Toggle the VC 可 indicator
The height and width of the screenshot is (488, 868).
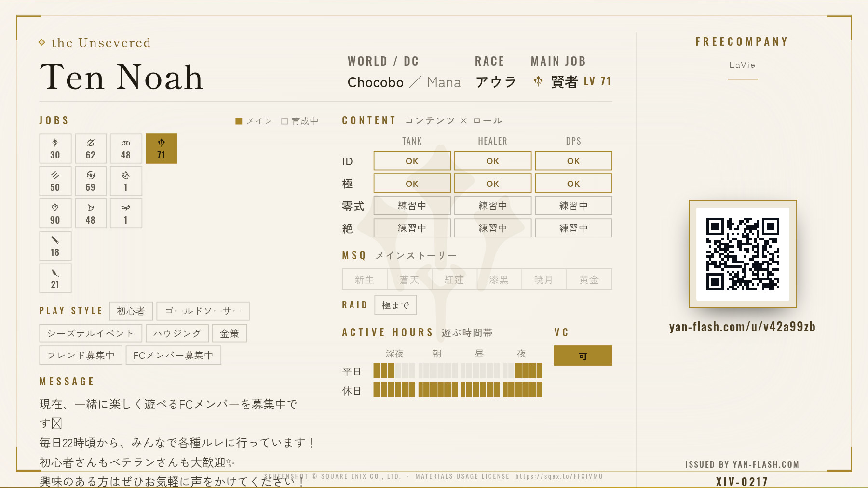[x=583, y=356]
